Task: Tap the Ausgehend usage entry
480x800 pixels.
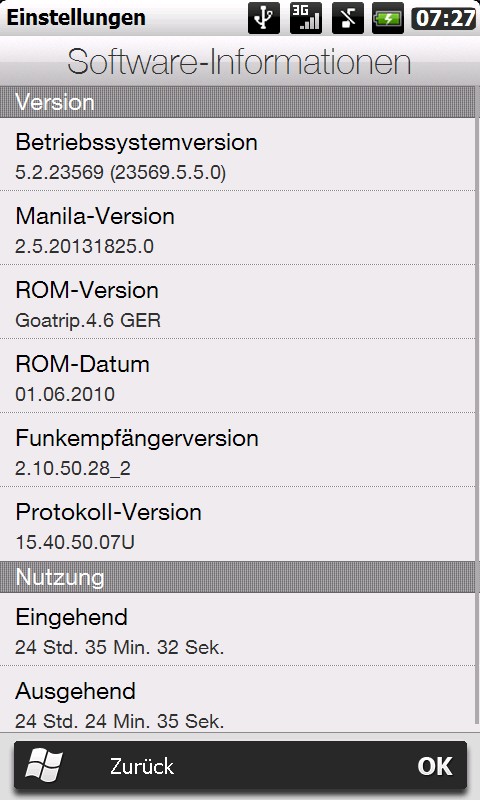Action: point(238,699)
